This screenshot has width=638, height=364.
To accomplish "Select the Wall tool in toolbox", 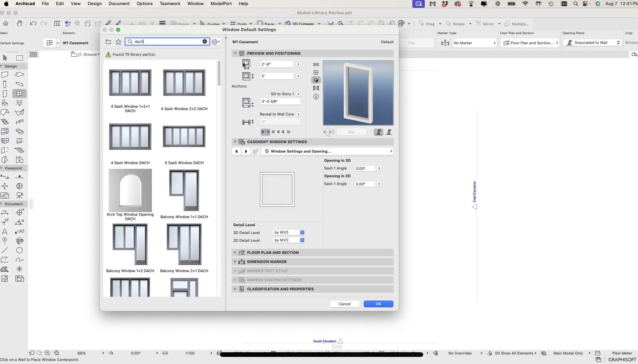I will [x=5, y=75].
